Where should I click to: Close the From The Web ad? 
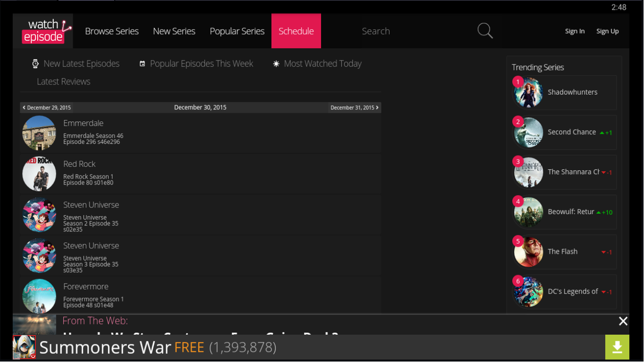(623, 321)
